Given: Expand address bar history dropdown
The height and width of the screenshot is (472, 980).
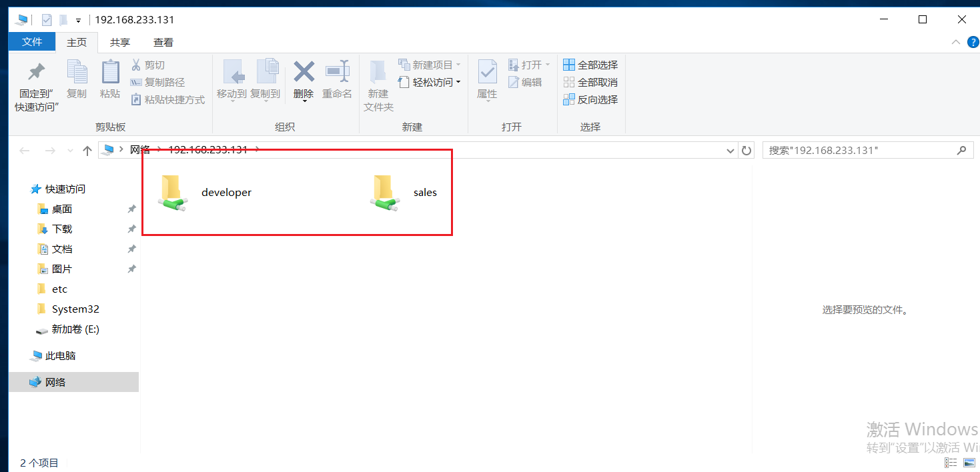Looking at the screenshot, I should (730, 151).
